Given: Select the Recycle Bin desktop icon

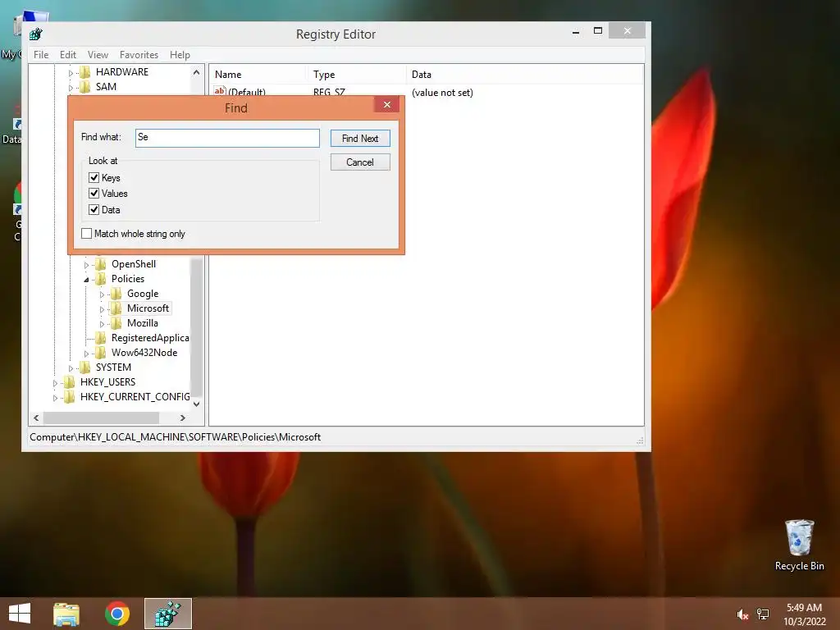Looking at the screenshot, I should click(x=799, y=545).
